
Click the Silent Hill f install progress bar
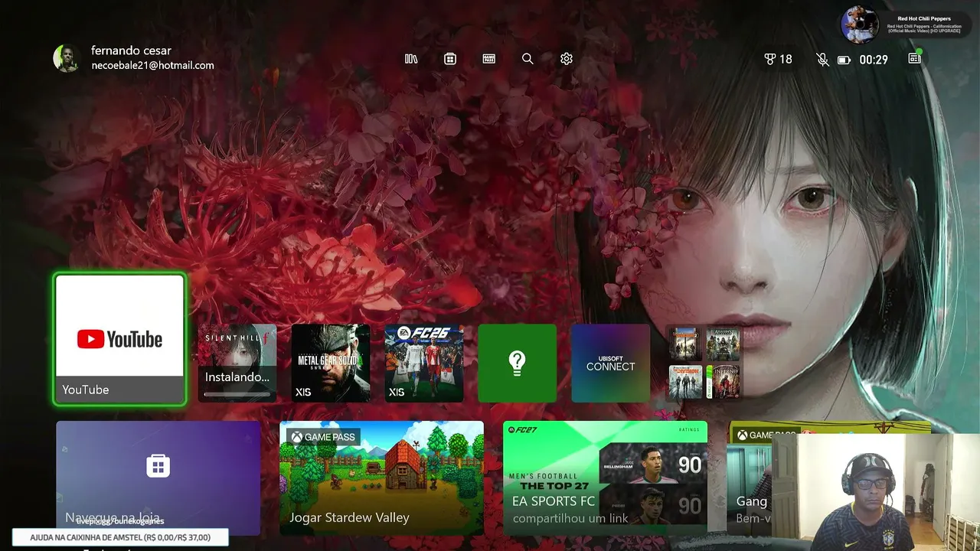pos(237,394)
